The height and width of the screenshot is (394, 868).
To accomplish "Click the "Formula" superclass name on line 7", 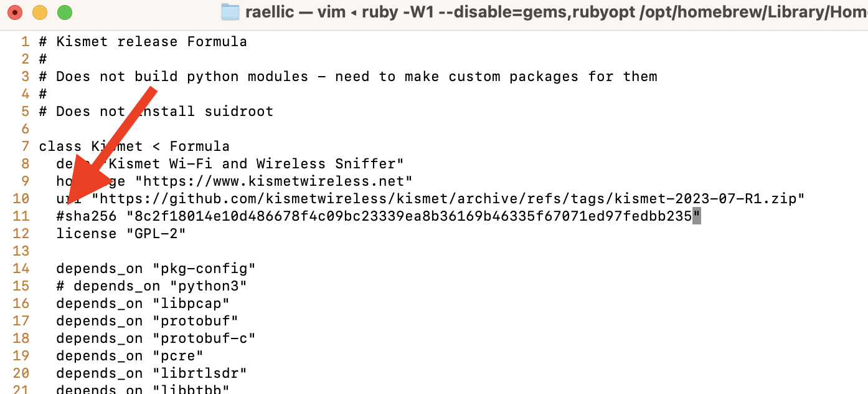I will pyautogui.click(x=199, y=147).
